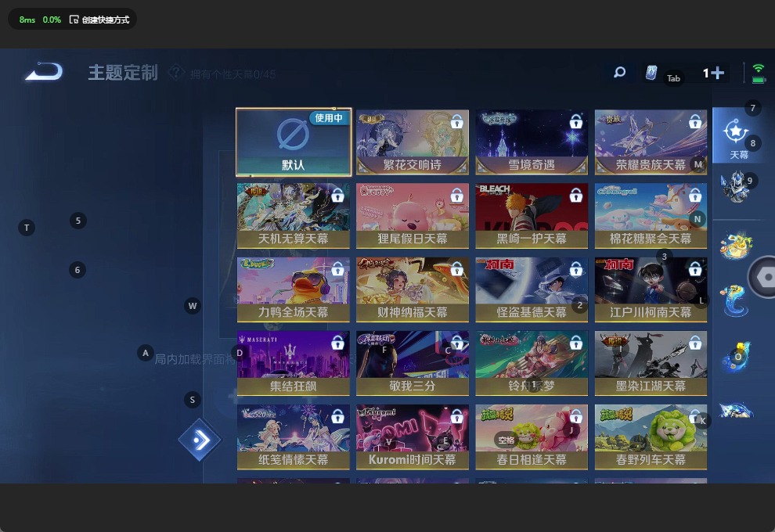Image resolution: width=775 pixels, height=532 pixels.
Task: Select the 繁花交响诗 theme card
Action: point(413,142)
